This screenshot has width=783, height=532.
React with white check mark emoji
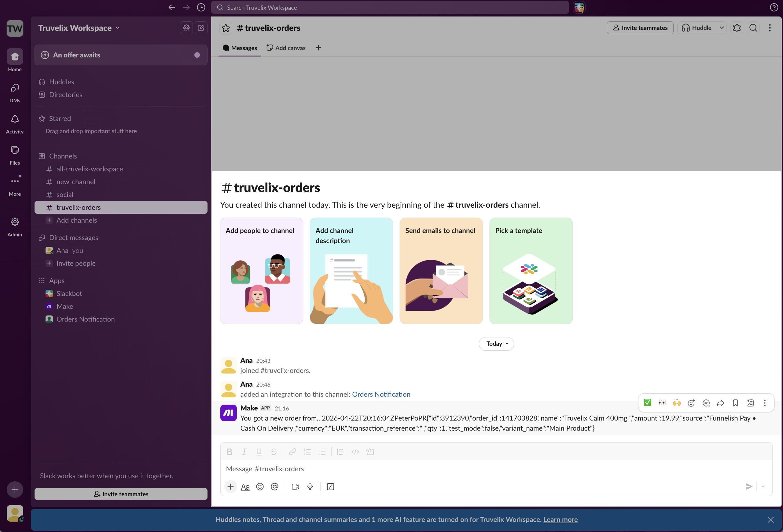pyautogui.click(x=647, y=403)
